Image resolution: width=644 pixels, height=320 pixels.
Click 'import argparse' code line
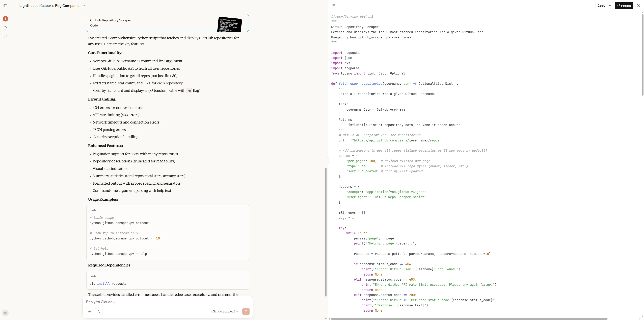coord(345,68)
